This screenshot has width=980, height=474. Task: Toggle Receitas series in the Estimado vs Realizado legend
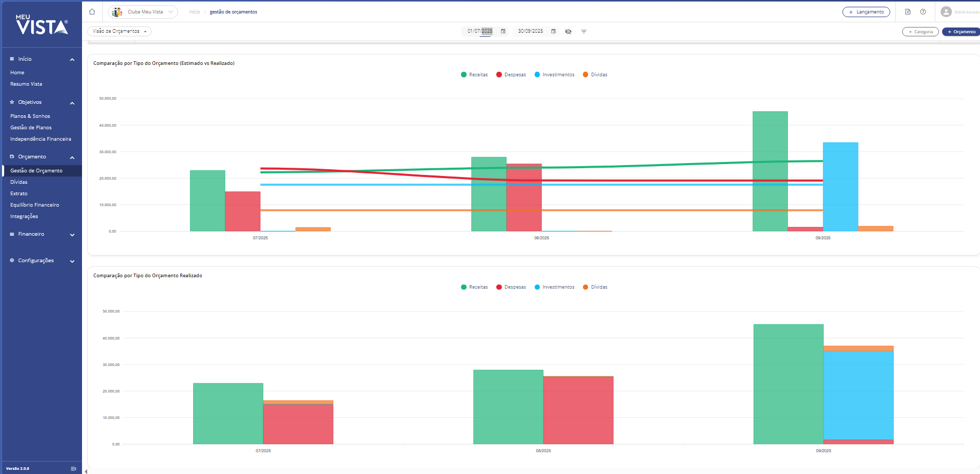point(474,75)
